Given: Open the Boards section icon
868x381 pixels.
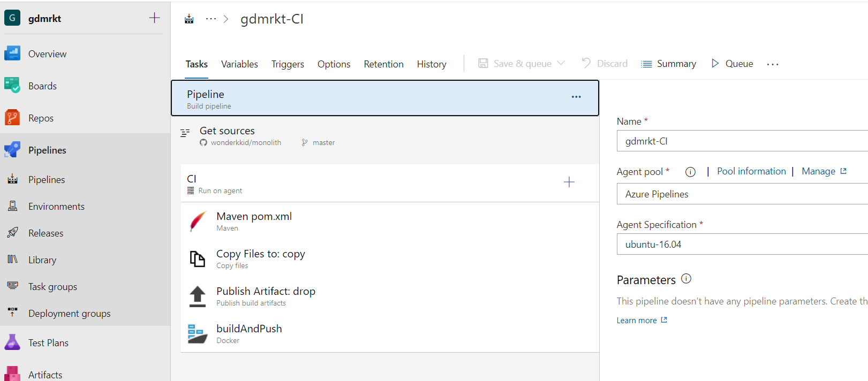Looking at the screenshot, I should coord(12,86).
